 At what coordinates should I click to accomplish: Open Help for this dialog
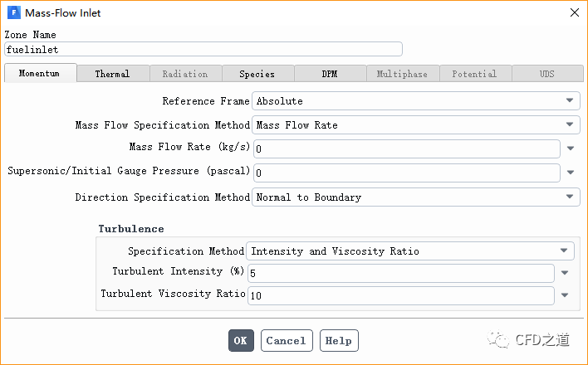click(x=338, y=340)
